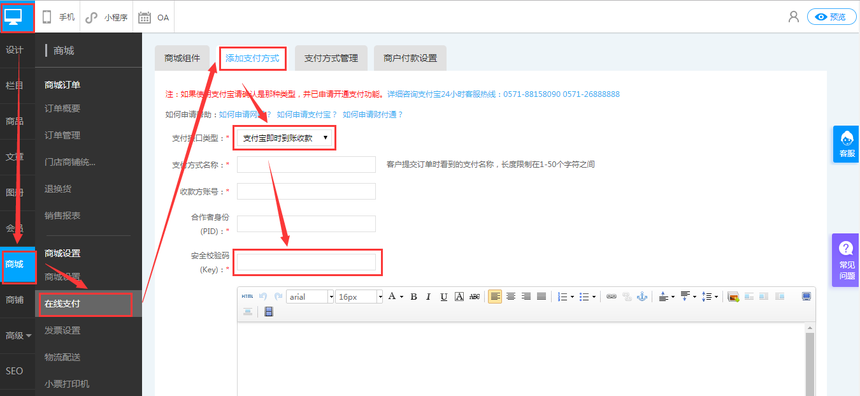Image resolution: width=860 pixels, height=396 pixels.
Task: Click the 安全校验码 (Key) input field
Action: pyautogui.click(x=306, y=262)
